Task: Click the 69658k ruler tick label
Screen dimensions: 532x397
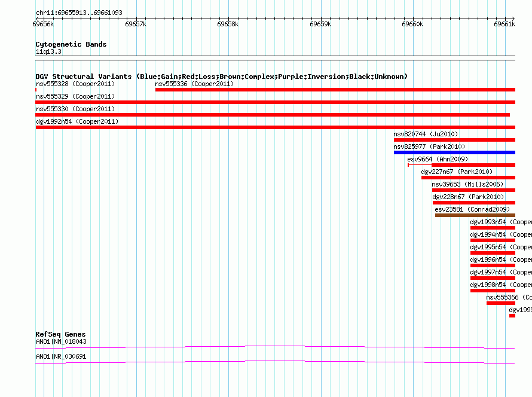Action: (228, 24)
